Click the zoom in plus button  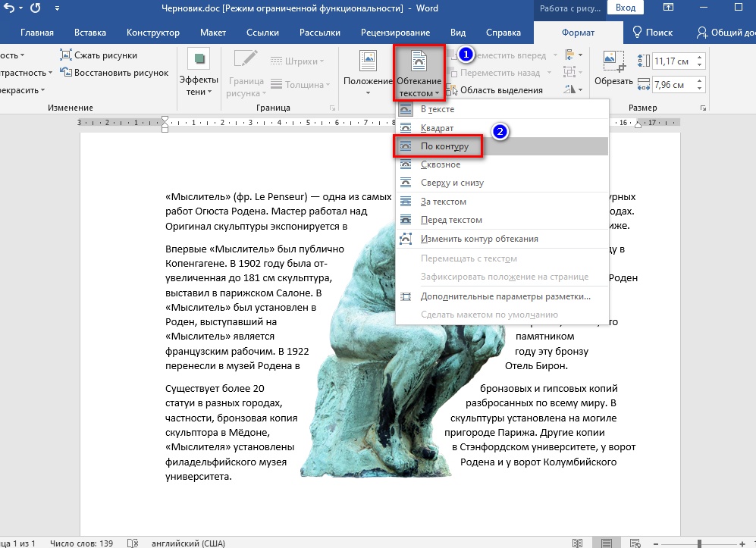point(742,543)
